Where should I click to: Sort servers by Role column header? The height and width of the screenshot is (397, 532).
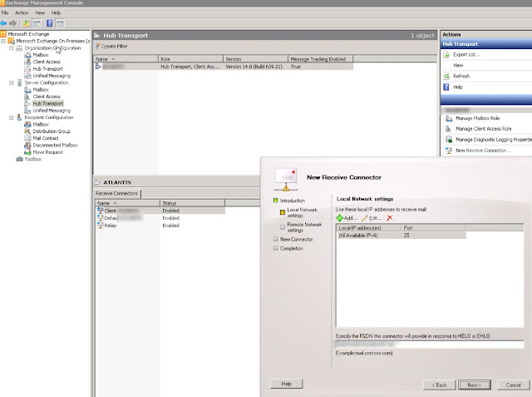coord(190,59)
